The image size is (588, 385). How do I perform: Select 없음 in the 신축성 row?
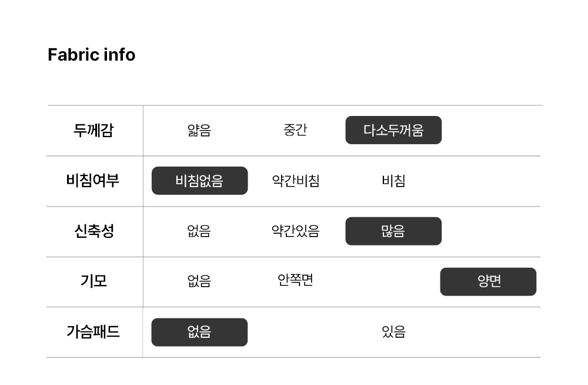[199, 231]
